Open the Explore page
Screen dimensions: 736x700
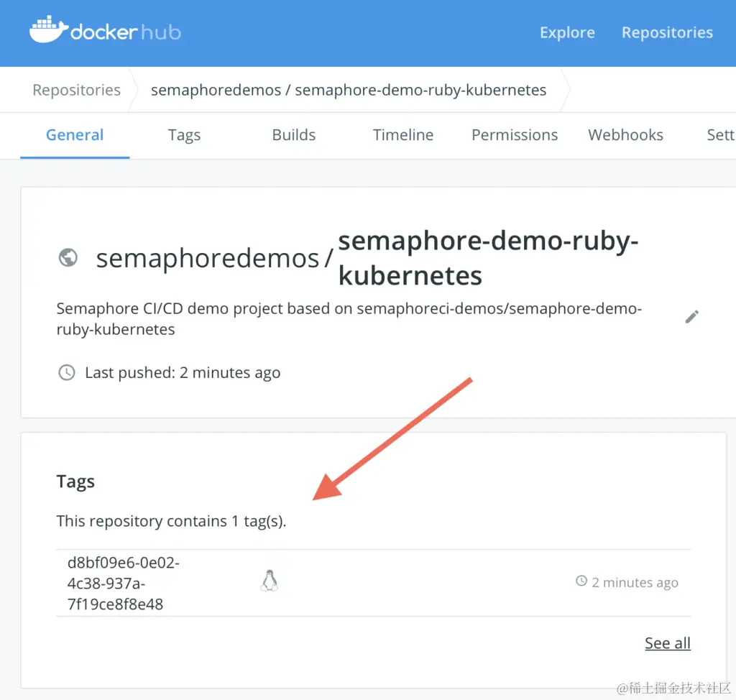click(567, 32)
